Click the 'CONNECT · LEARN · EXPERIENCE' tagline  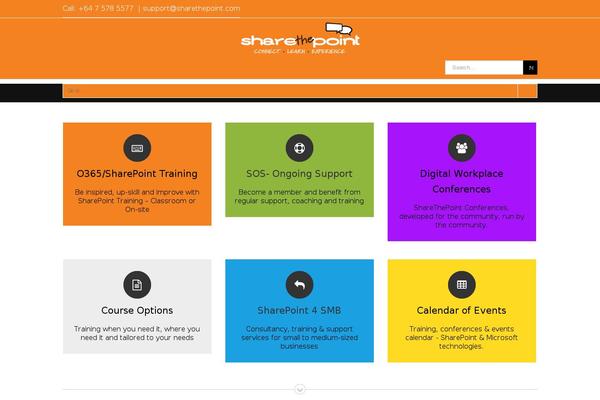(300, 51)
